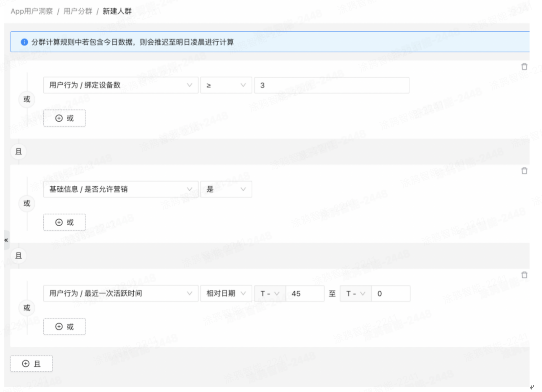Click the value field containing 3
Viewport: 542px width, 392px height.
click(x=332, y=85)
